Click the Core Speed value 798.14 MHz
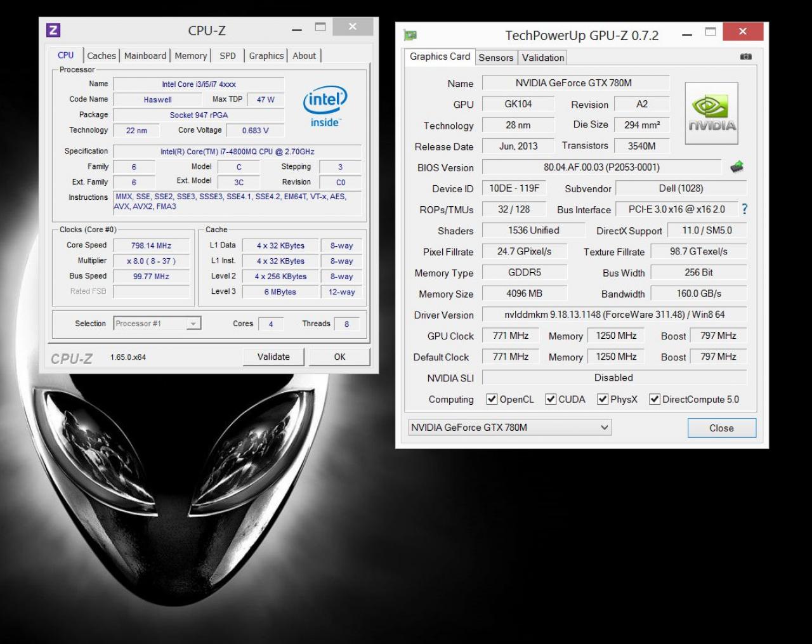This screenshot has height=644, width=812. 151,246
